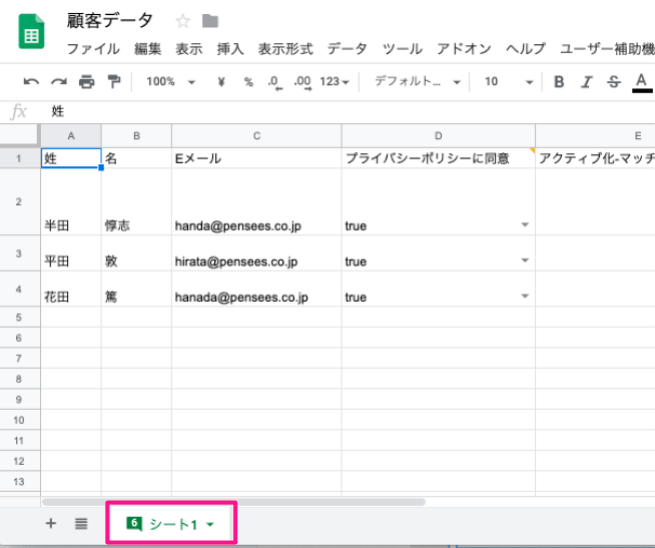Click the yen currency format button
Screen dimensions: 655x548
[220, 82]
